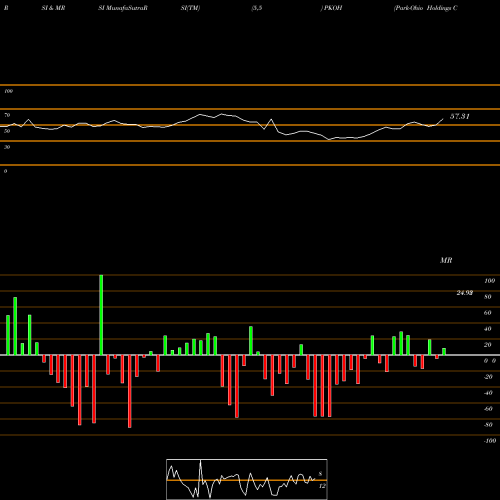
Task: Click the RSI axis label 30
Action: pos(7,147)
